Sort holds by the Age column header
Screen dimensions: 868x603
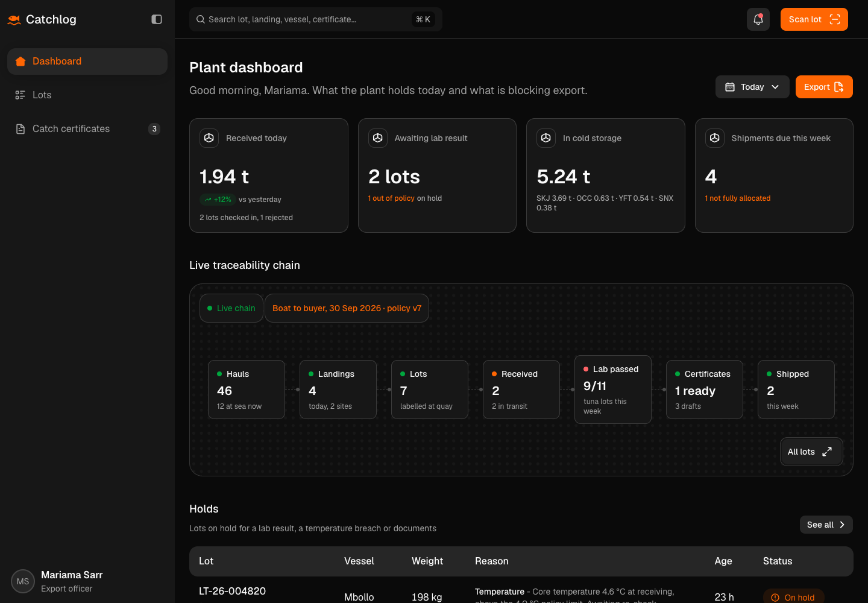click(723, 561)
